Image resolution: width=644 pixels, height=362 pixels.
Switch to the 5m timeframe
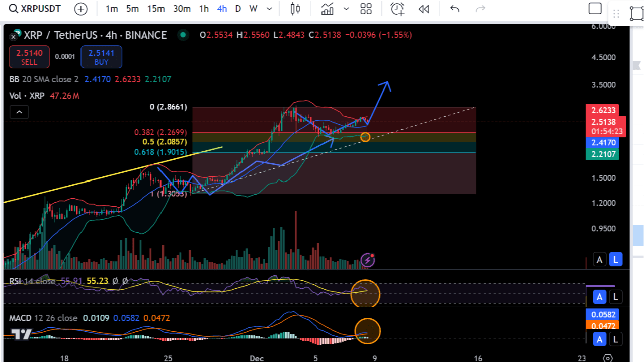coord(132,9)
